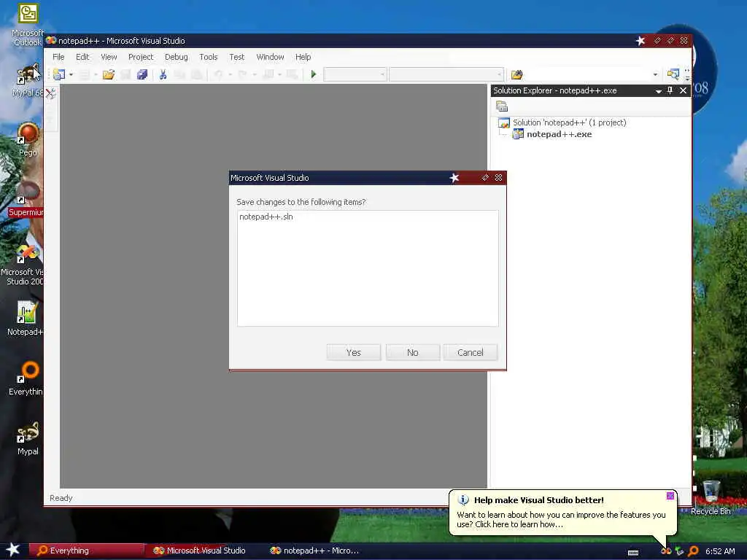The height and width of the screenshot is (560, 747).
Task: Open the Everything desktop shortcut
Action: 27,378
